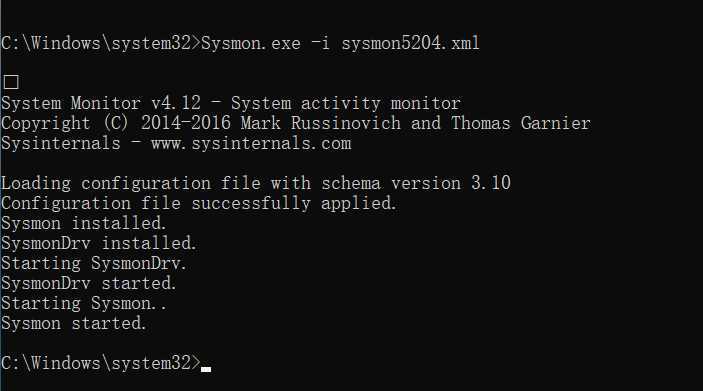Screen dimensions: 703x391
Task: Click Mark Russinovich name in copyright line
Action: click(x=321, y=123)
